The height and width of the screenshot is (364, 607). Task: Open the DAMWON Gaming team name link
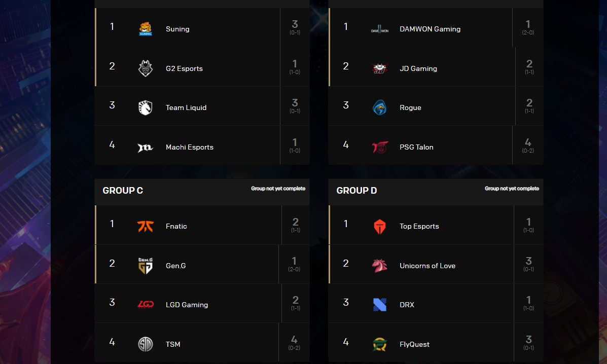click(x=430, y=29)
